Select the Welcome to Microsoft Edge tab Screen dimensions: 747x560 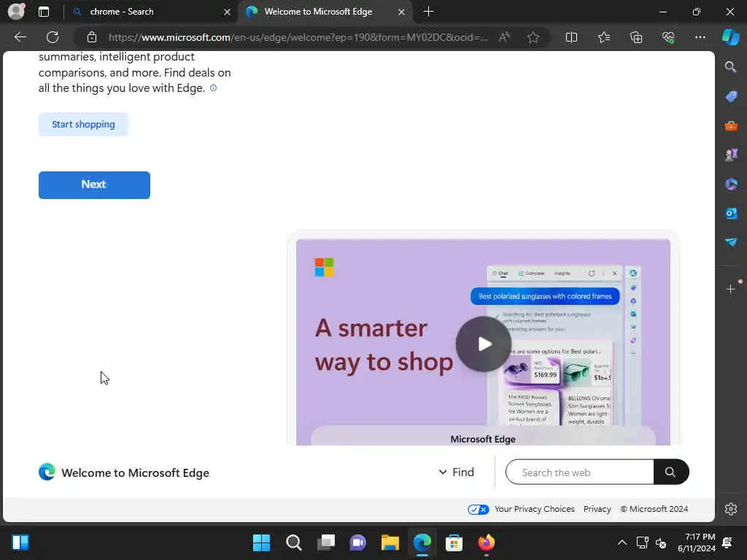[x=318, y=12]
